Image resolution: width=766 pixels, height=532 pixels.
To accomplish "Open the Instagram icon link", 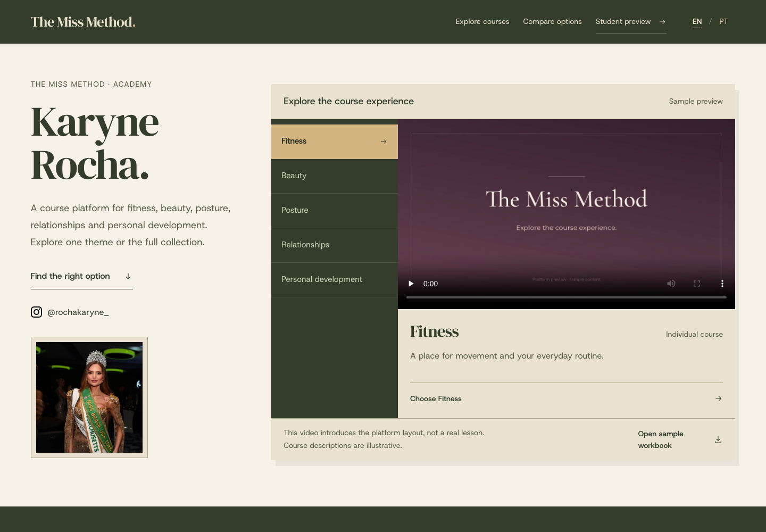I will tap(36, 312).
